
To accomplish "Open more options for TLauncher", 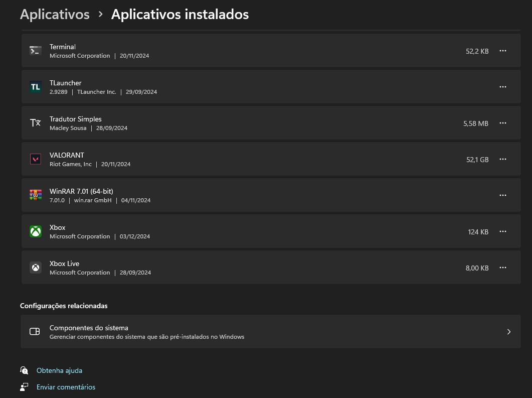I will (503, 87).
